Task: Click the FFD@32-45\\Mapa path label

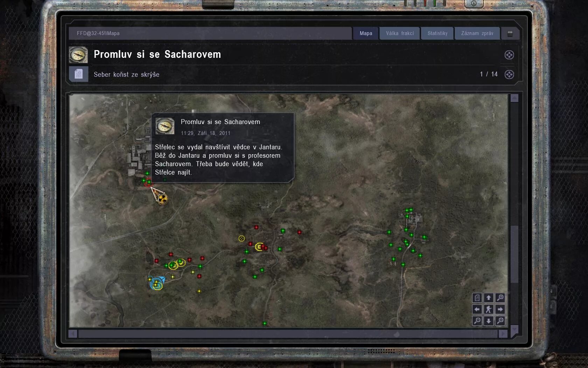Action: click(x=98, y=33)
